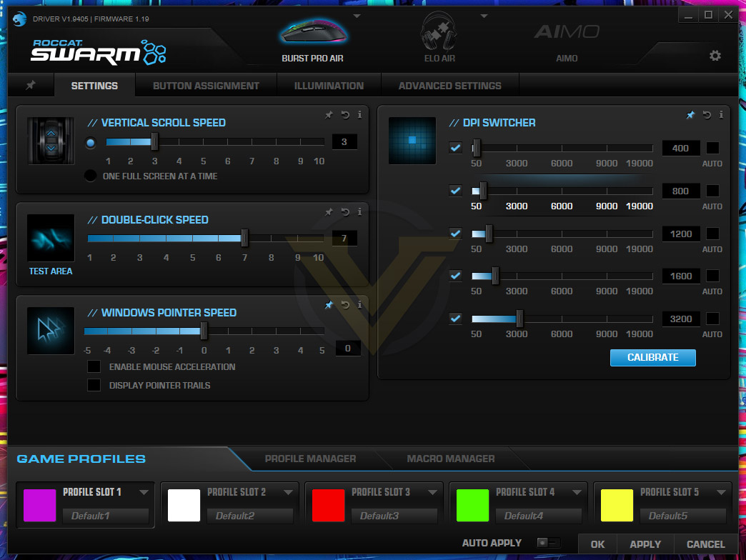This screenshot has height=560, width=746.
Task: Select the Burst Pro Air mouse device
Action: point(312,41)
